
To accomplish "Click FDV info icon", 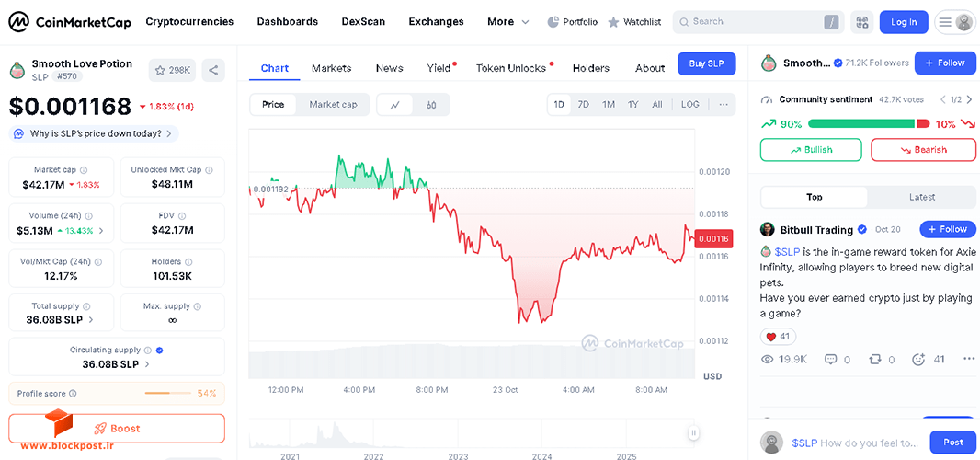I will 182,216.
